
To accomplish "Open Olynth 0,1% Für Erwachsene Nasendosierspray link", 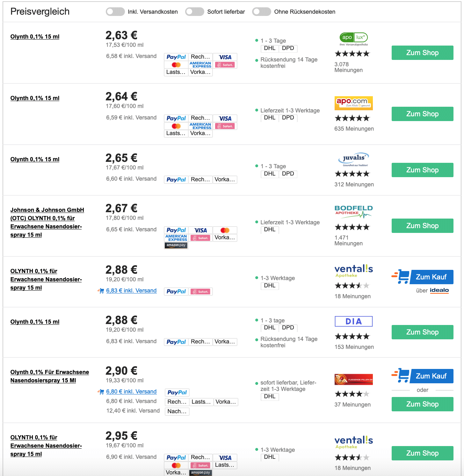I will pyautogui.click(x=50, y=376).
